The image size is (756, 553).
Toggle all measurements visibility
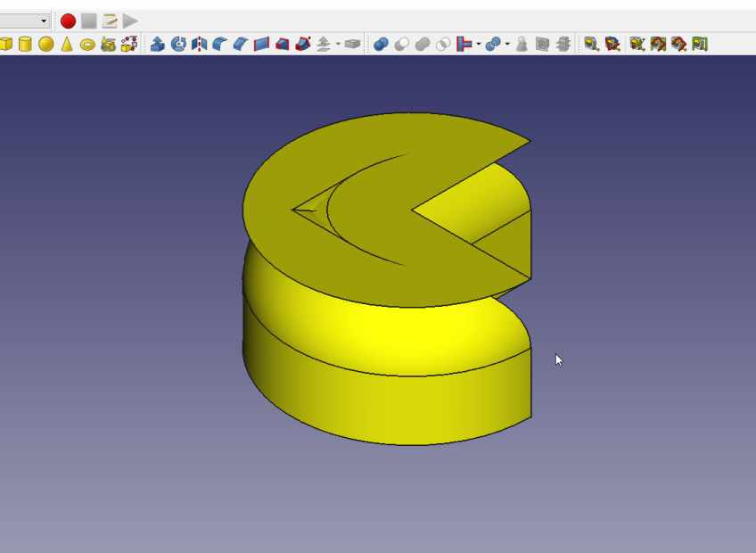(658, 45)
